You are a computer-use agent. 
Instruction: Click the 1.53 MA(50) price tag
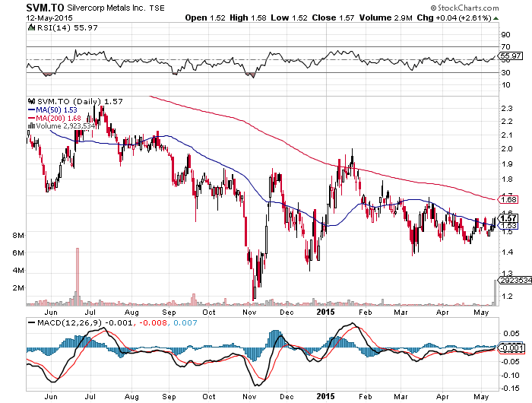(x=508, y=225)
